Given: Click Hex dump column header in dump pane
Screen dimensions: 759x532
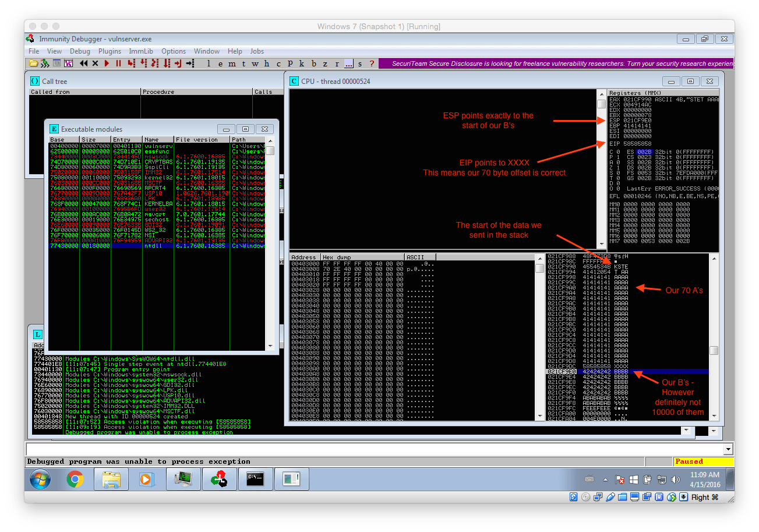Looking at the screenshot, I should click(362, 257).
